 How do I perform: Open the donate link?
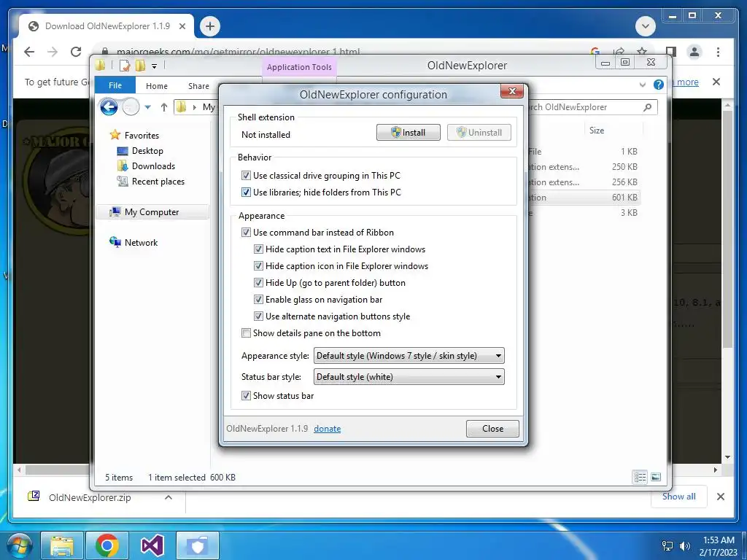click(328, 429)
